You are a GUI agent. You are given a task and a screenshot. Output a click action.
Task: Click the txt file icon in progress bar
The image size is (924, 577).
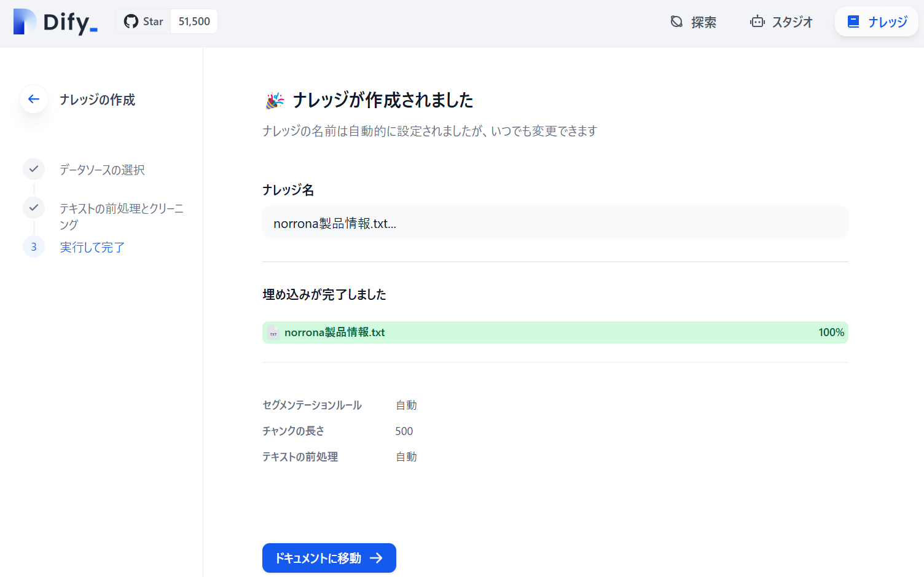[x=273, y=333]
